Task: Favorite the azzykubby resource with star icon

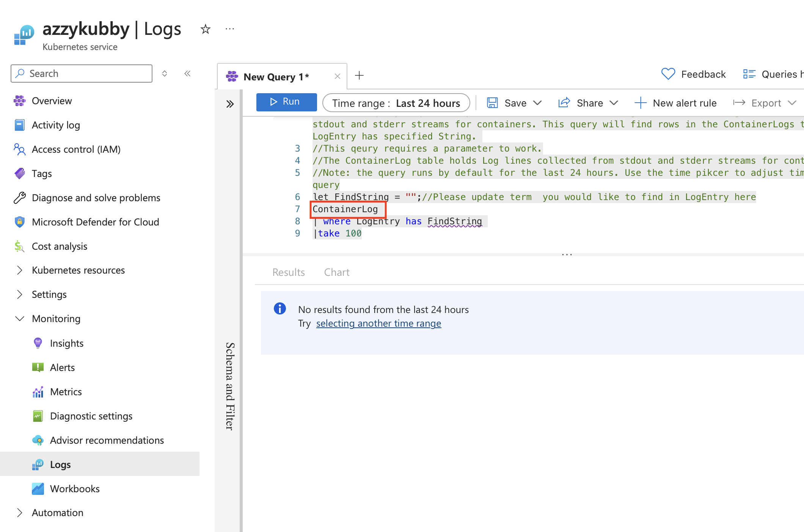Action: 206,29
